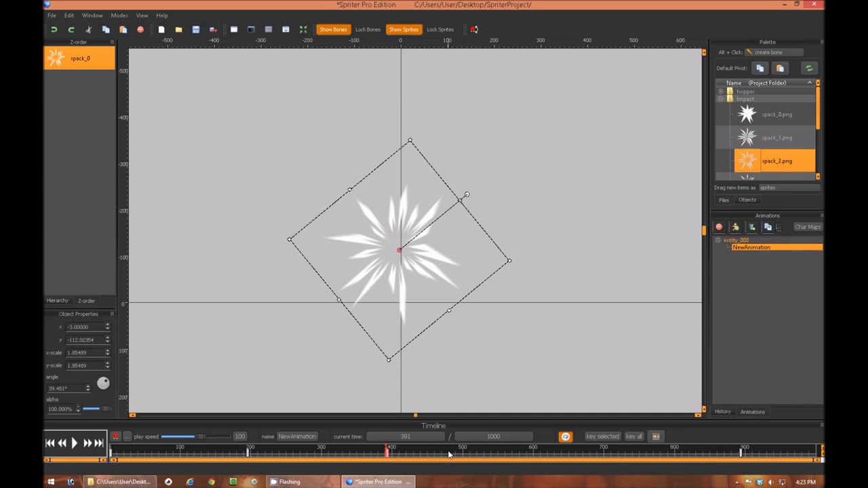Click the current time field

(x=406, y=436)
